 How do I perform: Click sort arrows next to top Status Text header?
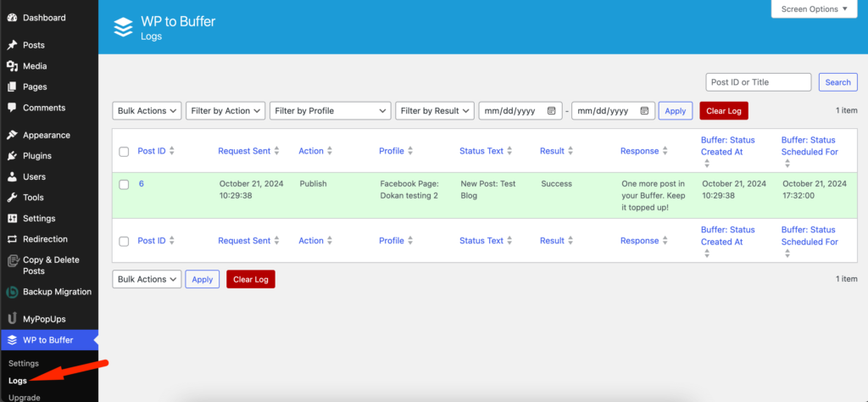tap(509, 151)
